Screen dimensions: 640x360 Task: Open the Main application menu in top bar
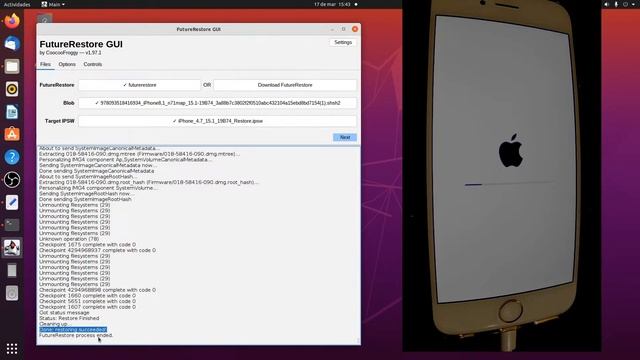point(53,4)
